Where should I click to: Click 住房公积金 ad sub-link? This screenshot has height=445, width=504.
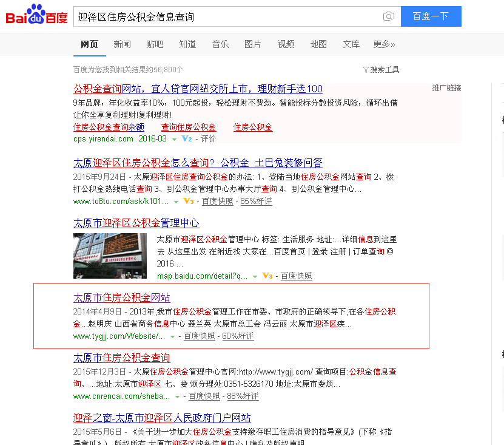tap(253, 127)
